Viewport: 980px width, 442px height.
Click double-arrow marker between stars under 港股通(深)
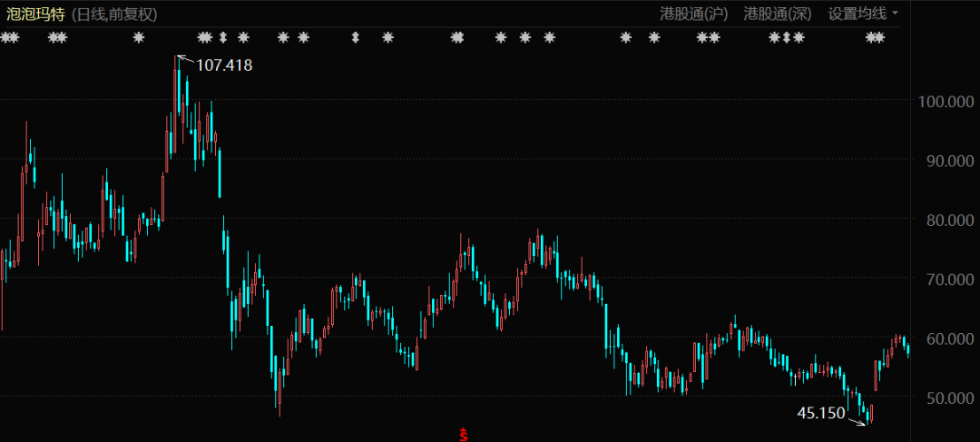787,38
